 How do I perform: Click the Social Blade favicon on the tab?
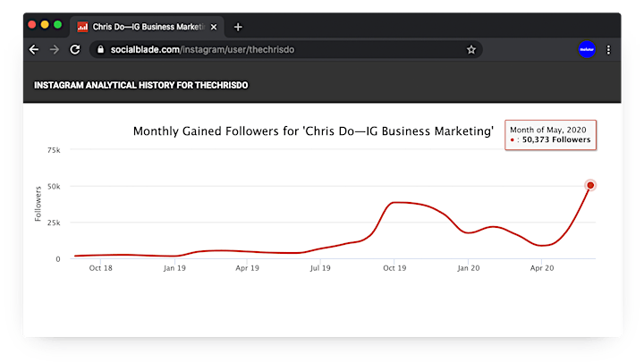point(82,27)
